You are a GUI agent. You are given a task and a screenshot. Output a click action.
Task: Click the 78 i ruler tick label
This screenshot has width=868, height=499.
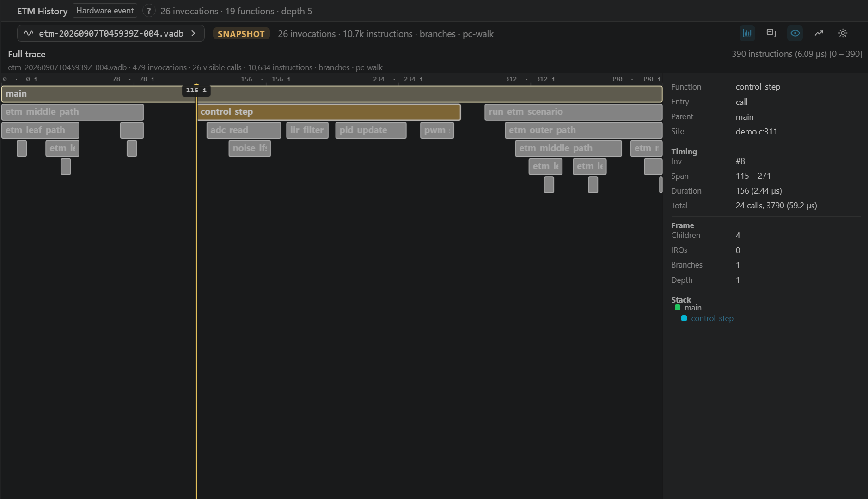tap(147, 79)
